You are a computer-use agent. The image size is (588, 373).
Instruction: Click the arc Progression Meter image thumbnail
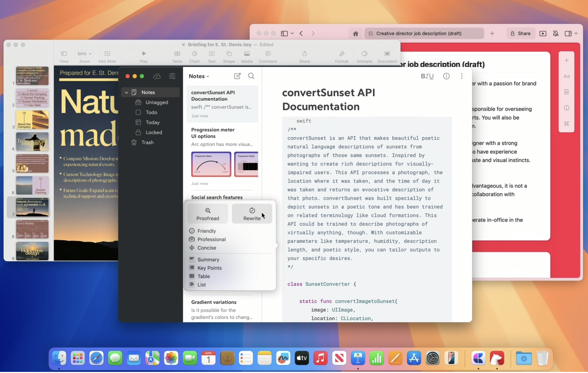(x=211, y=164)
